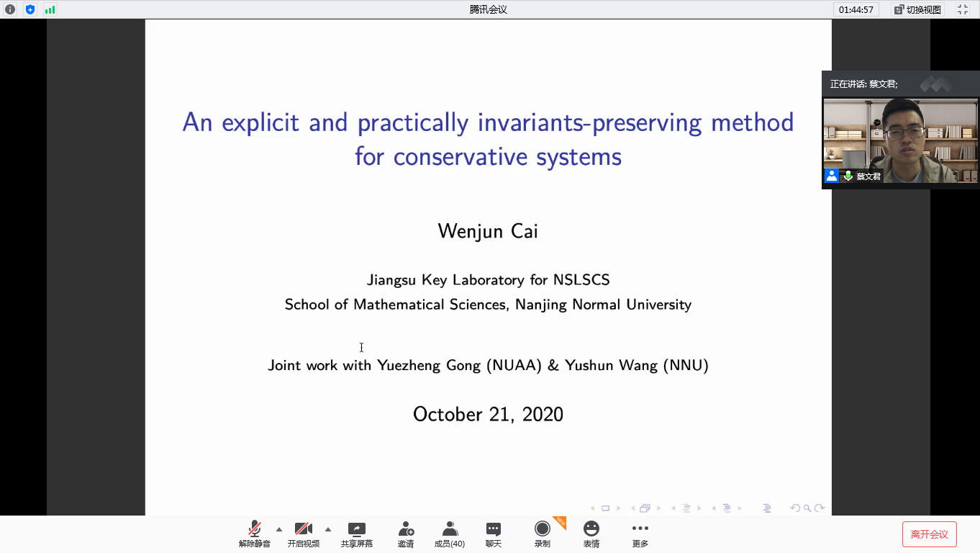Open the emoji reactions (表情) picker

pyautogui.click(x=591, y=534)
